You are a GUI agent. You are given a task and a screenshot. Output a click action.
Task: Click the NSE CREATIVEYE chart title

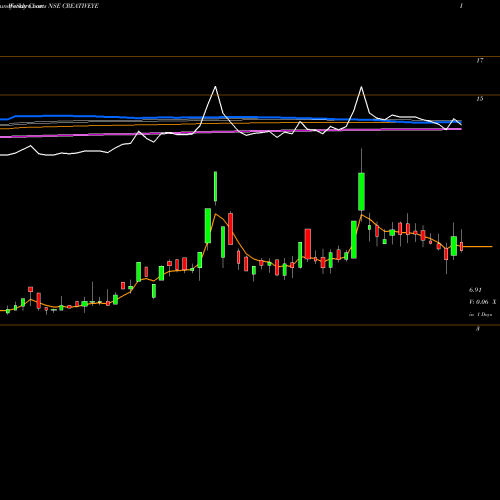coord(73,6)
